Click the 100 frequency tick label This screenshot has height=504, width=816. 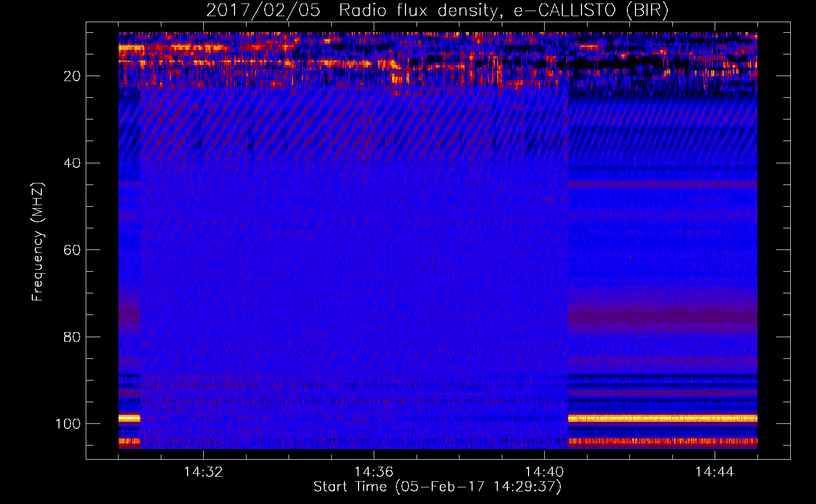coord(68,424)
